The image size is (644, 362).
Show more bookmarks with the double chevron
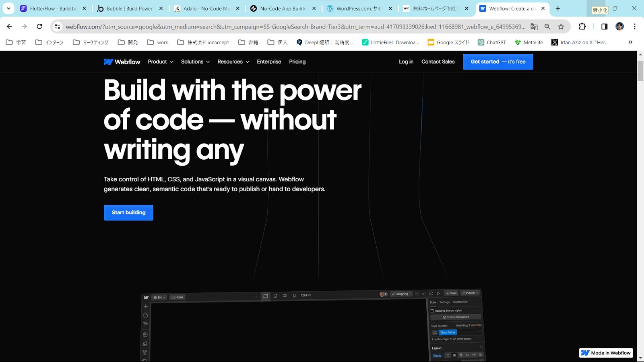click(x=630, y=42)
